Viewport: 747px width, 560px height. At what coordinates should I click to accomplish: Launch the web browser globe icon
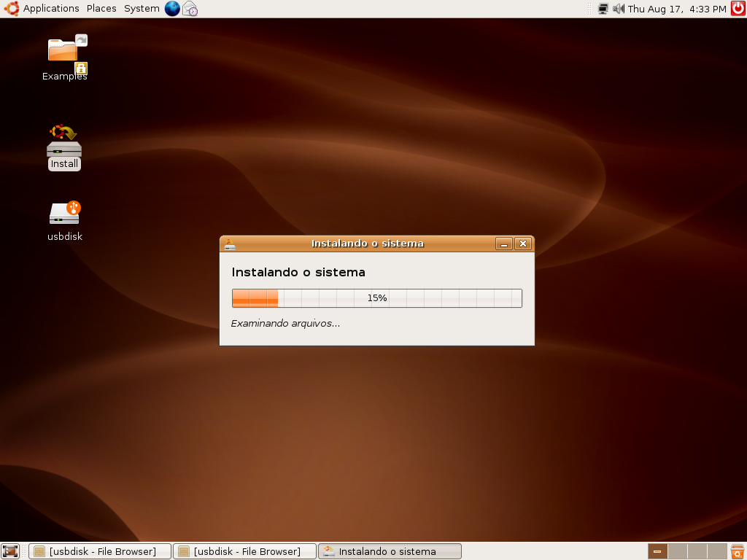click(x=172, y=9)
